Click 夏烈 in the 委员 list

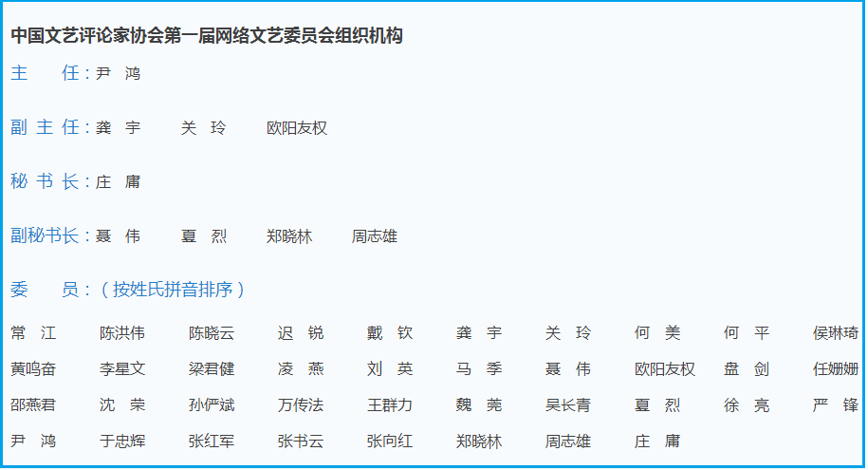pyautogui.click(x=657, y=405)
